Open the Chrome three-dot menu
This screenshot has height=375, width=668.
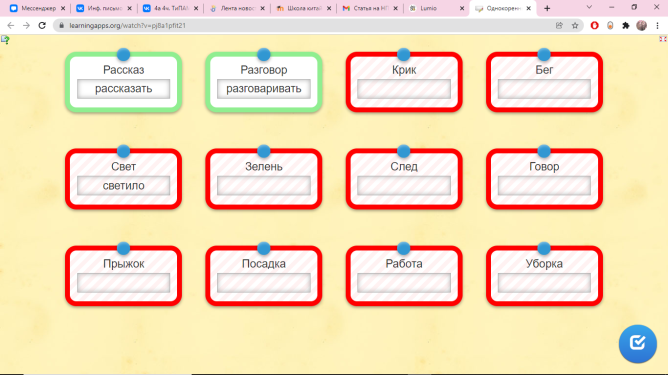[x=657, y=26]
